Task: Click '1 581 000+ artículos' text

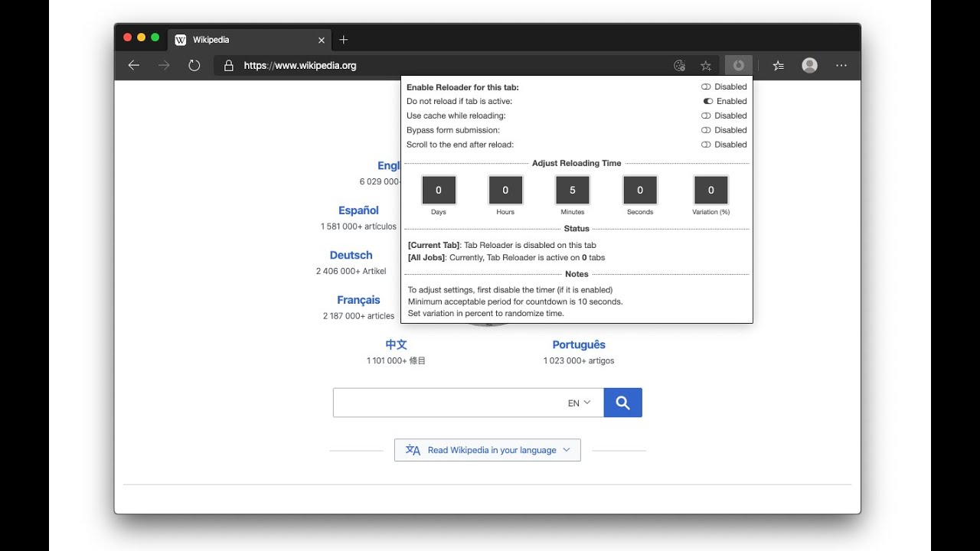Action: pyautogui.click(x=358, y=227)
